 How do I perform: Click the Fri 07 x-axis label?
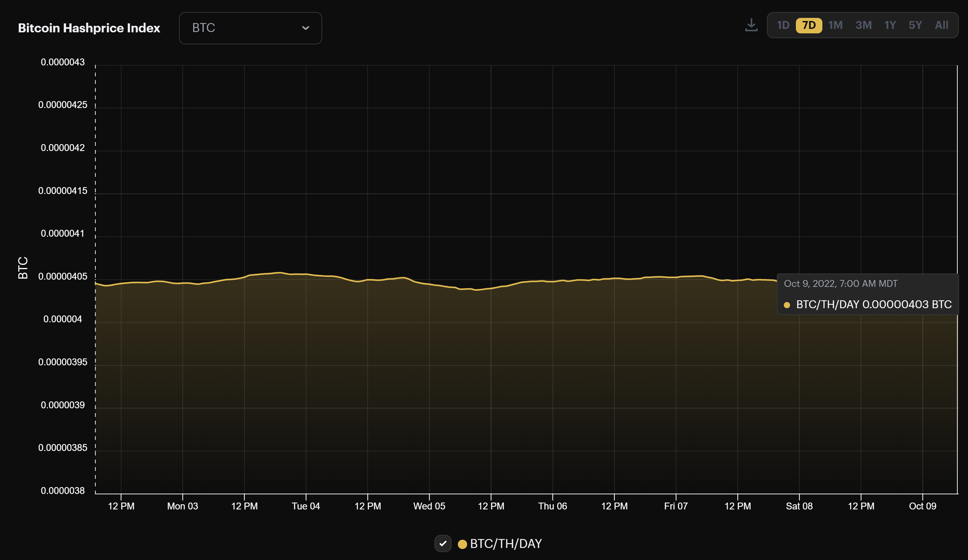pyautogui.click(x=676, y=506)
